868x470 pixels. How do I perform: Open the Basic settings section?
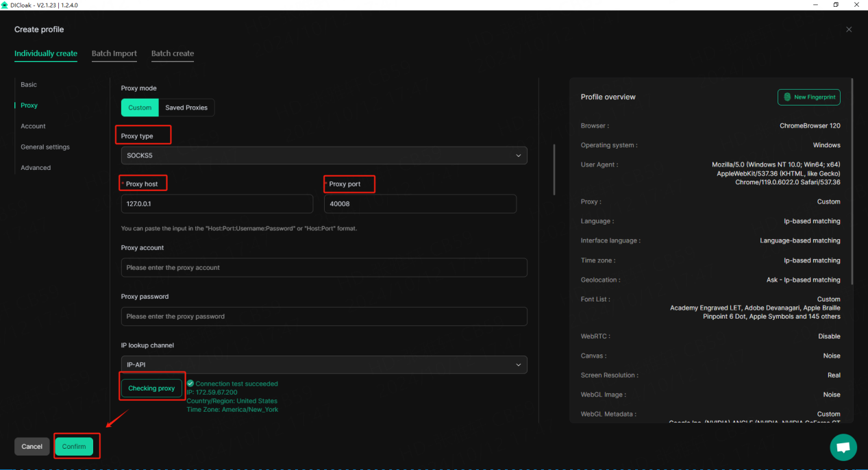29,84
